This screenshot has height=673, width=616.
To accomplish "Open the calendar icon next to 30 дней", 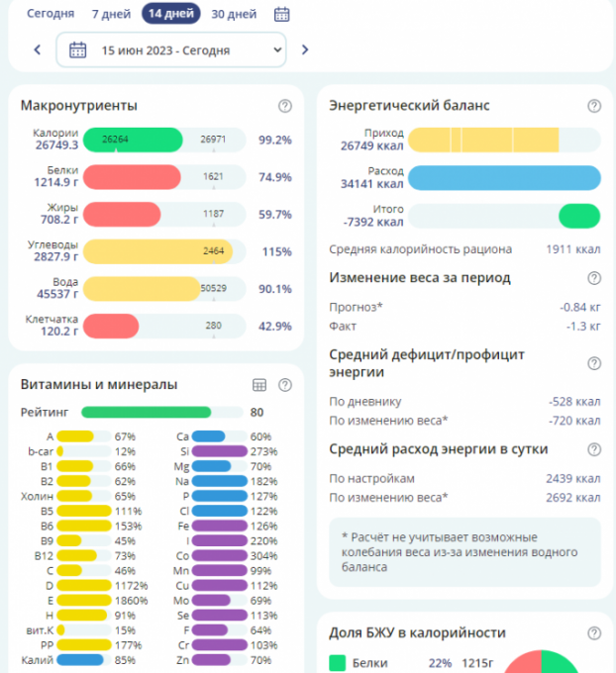I will (x=282, y=14).
